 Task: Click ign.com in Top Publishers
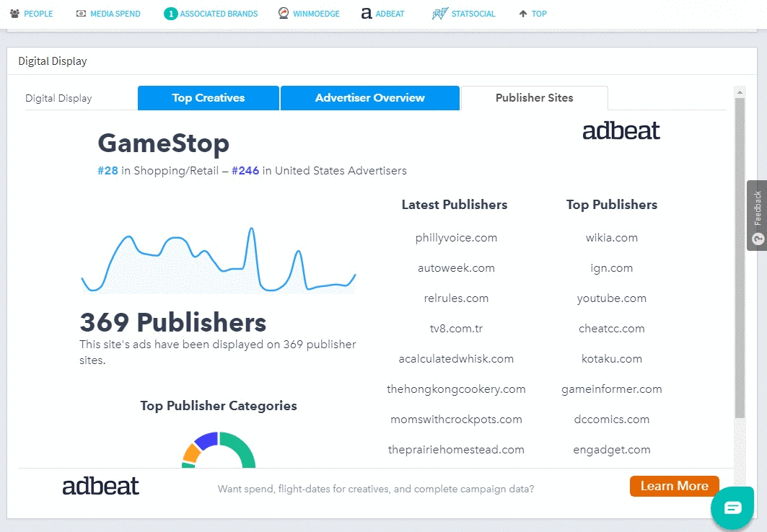tap(611, 268)
